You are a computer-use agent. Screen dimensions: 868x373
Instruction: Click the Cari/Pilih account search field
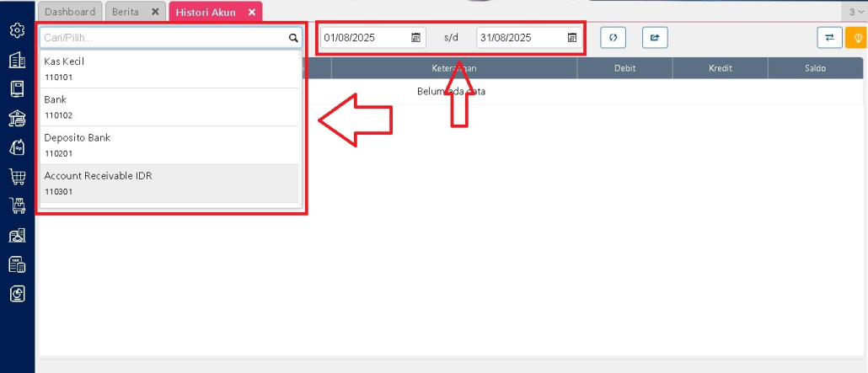[163, 38]
